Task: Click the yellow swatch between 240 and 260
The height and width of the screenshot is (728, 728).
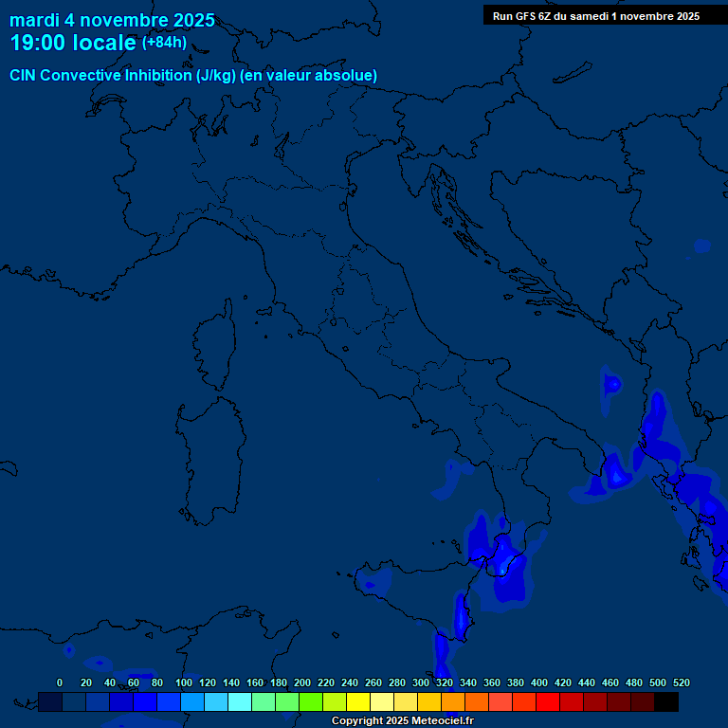Action: pyautogui.click(x=358, y=702)
